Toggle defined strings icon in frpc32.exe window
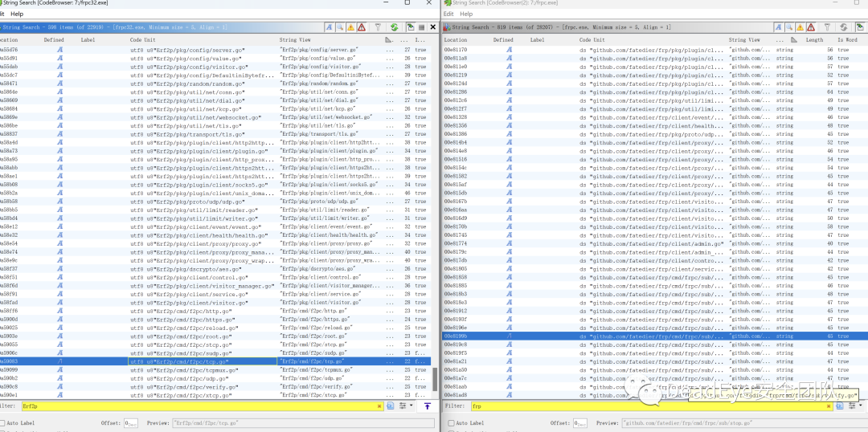This screenshot has height=432, width=868. 330,26
